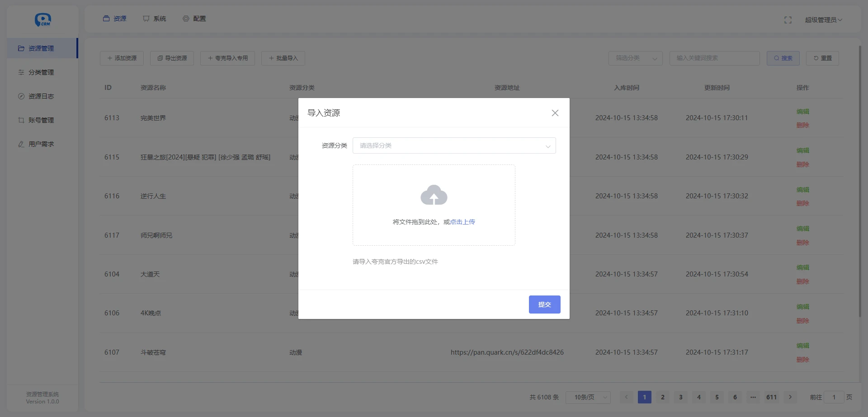
Task: Close the 导入资源 dialog
Action: pos(555,113)
